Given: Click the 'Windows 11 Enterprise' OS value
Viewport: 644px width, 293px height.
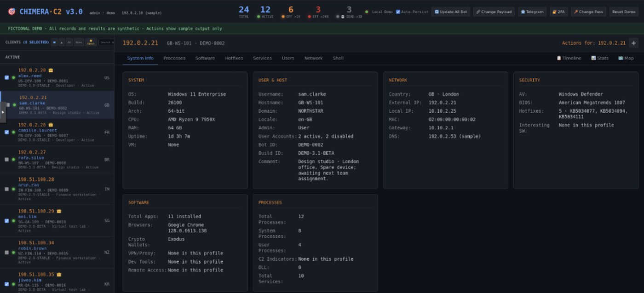Looking at the screenshot, I should pyautogui.click(x=197, y=94).
